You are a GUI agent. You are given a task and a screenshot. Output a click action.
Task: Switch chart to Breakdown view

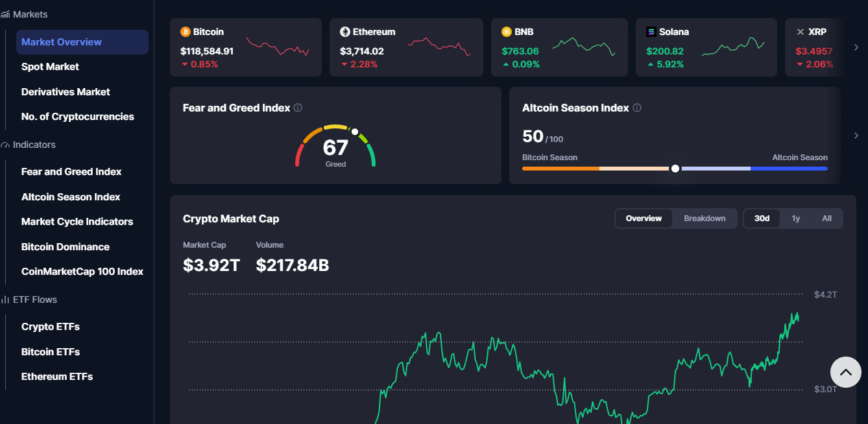pyautogui.click(x=705, y=218)
